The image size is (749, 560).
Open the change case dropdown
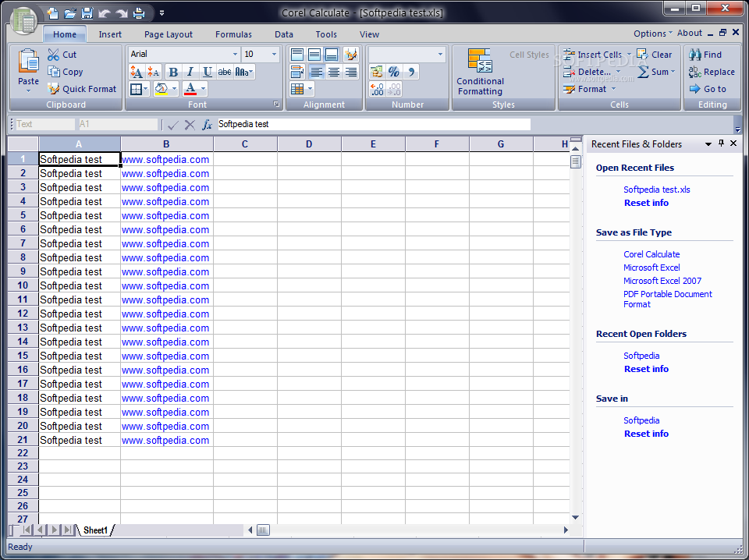point(244,72)
